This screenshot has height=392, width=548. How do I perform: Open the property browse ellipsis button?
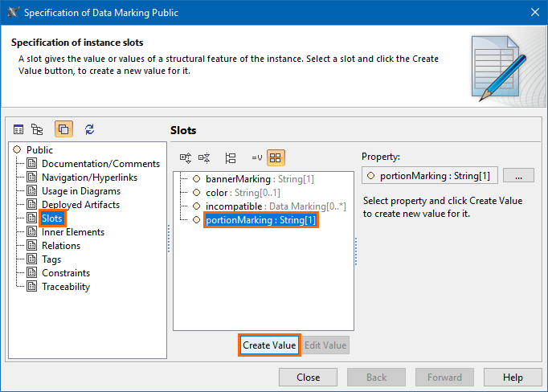point(518,176)
